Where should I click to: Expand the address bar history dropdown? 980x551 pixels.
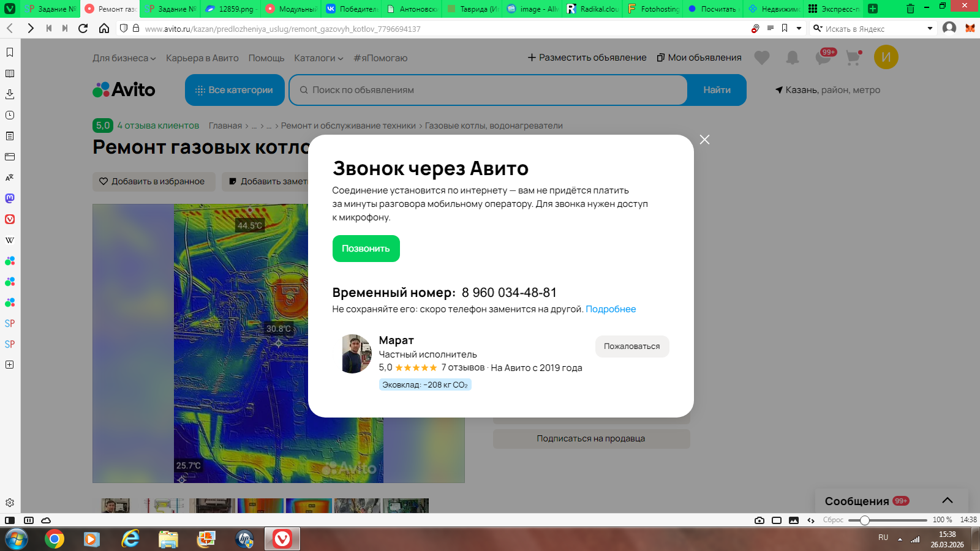point(799,28)
